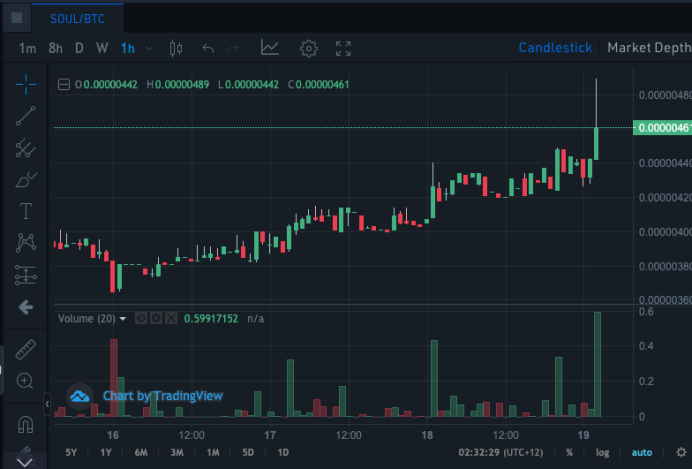
Task: Set the chart range to 1M
Action: tap(213, 452)
